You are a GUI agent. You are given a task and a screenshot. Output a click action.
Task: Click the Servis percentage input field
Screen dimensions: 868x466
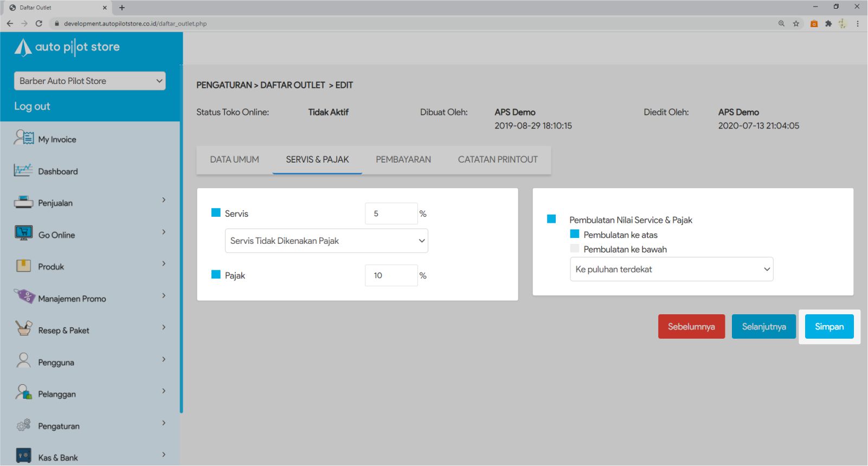(391, 213)
